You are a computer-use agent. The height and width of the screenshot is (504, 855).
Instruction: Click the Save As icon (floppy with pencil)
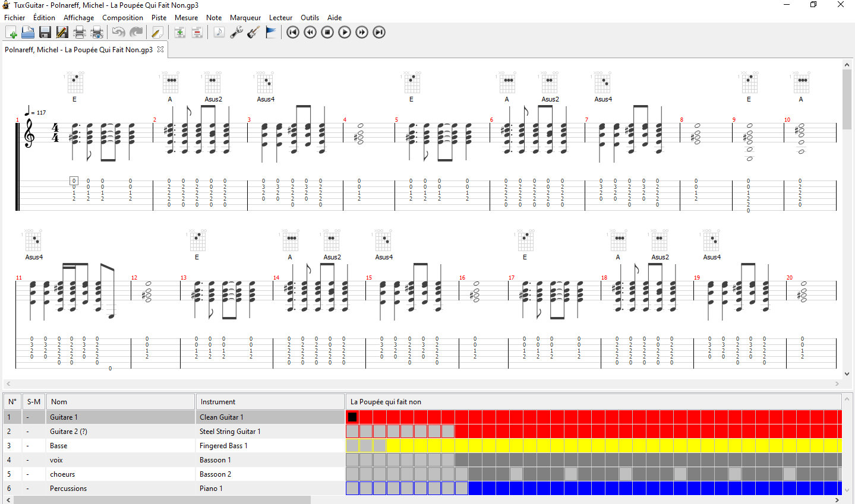coord(62,32)
